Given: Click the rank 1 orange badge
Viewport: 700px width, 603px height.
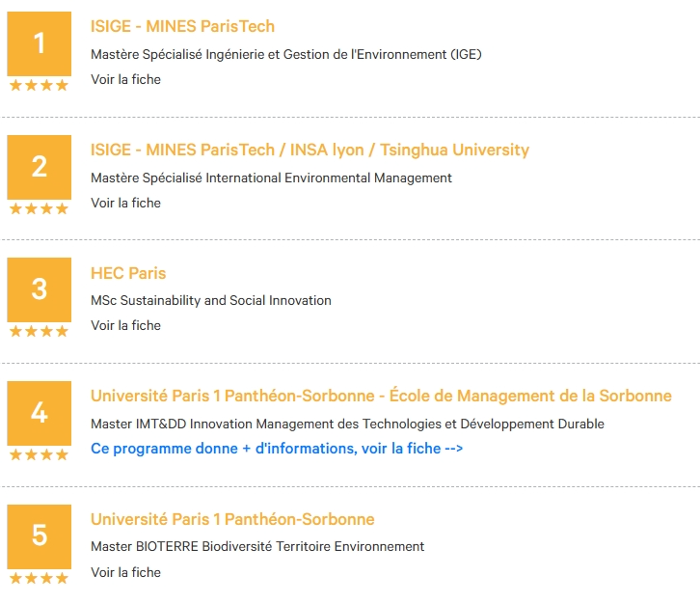Looking at the screenshot, I should [x=40, y=43].
